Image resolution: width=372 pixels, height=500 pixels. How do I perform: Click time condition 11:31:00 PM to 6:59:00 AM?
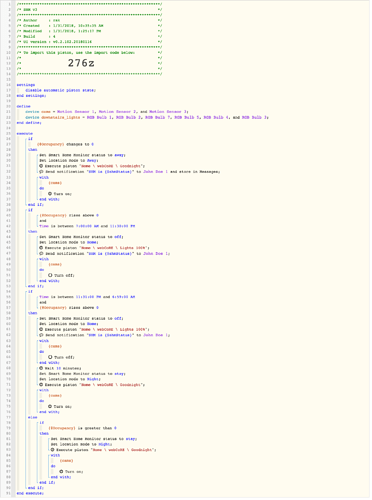87,297
